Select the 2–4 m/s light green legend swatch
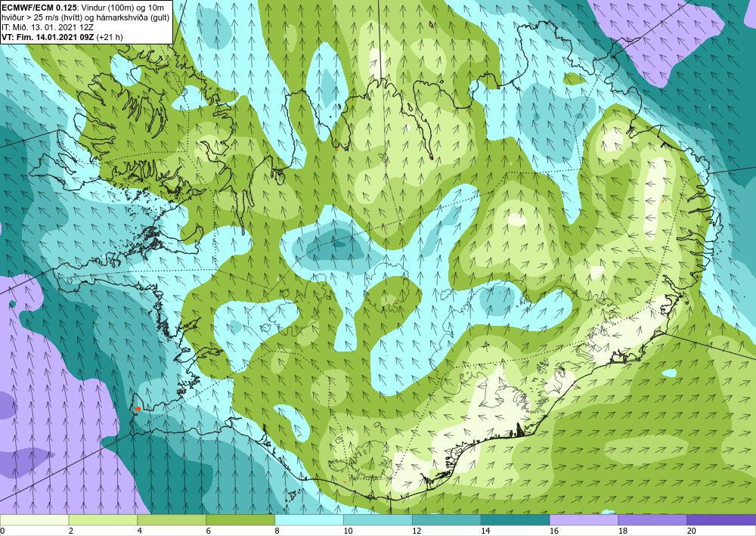This screenshot has width=756, height=536. coord(103,520)
